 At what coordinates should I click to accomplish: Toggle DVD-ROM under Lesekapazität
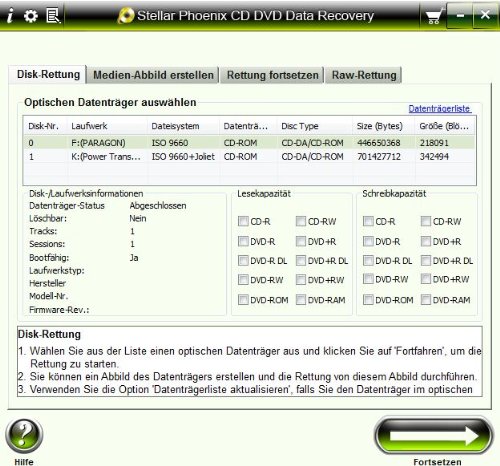point(243,300)
